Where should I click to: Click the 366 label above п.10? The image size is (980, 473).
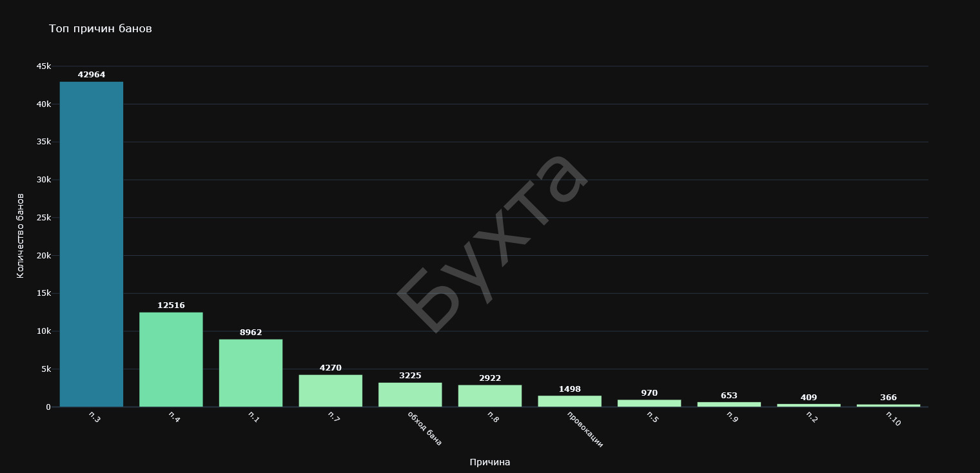tap(888, 398)
